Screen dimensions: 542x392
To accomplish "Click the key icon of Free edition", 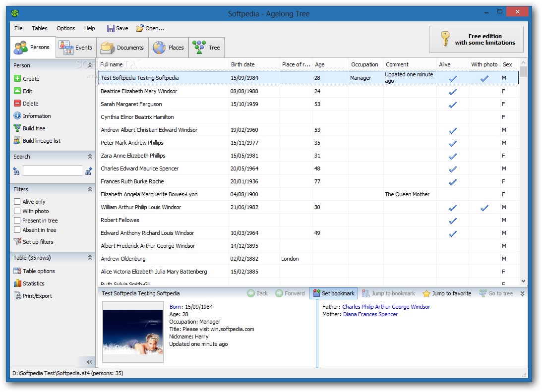I will [x=445, y=39].
